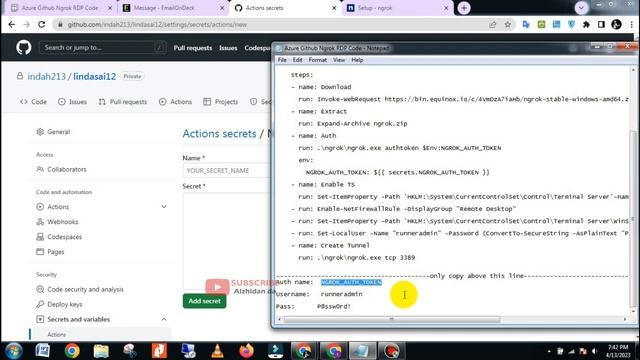
Task: Open File Explorer folder in taskbar
Action: coord(101,351)
